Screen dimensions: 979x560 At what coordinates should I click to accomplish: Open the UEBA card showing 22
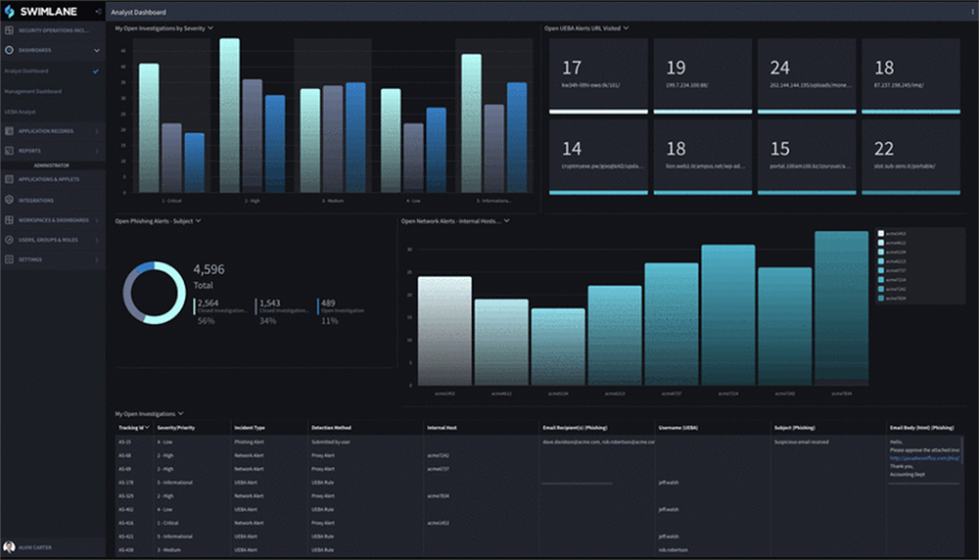click(910, 158)
